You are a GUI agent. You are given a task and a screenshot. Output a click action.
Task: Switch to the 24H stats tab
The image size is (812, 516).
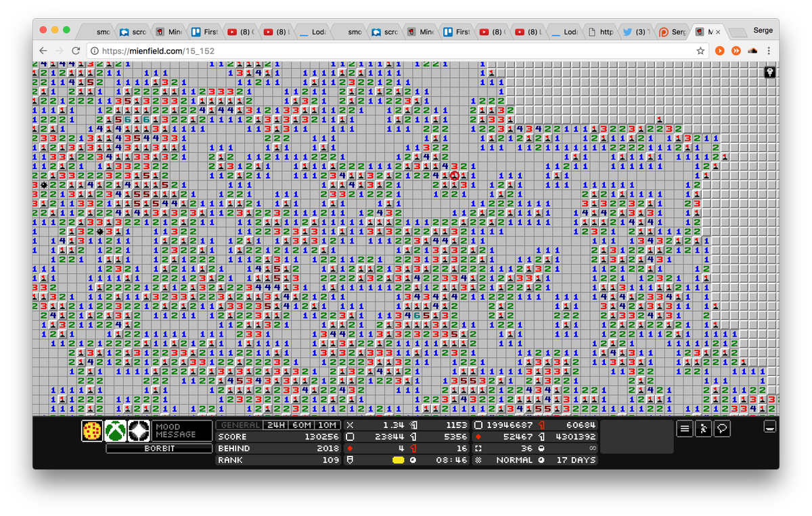tap(276, 425)
